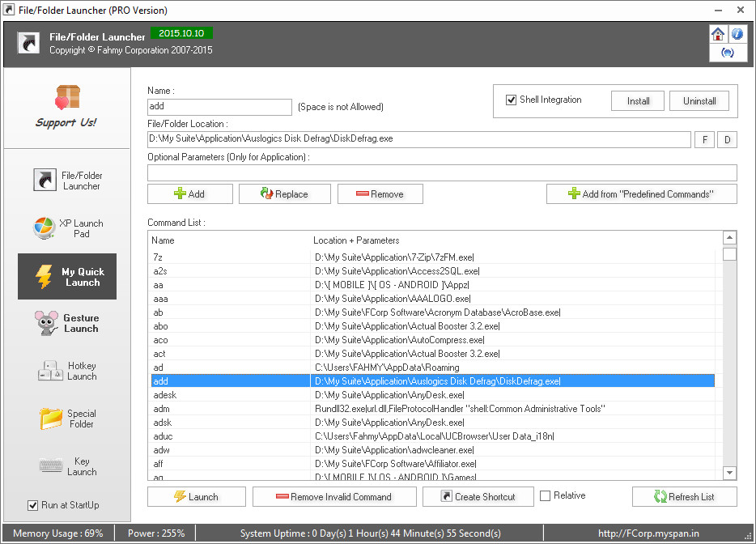The image size is (756, 544).
Task: Minimize the File/Folder Launcher window
Action: coord(719,11)
